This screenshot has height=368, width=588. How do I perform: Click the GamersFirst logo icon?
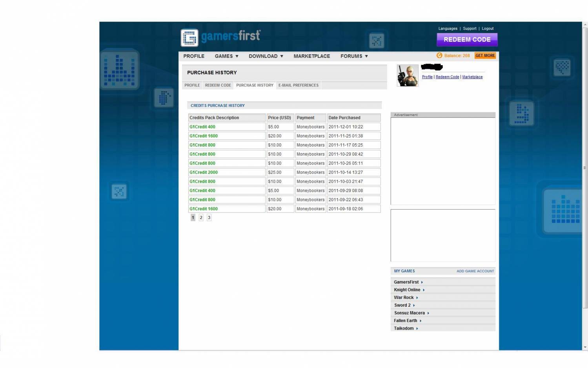tap(189, 38)
